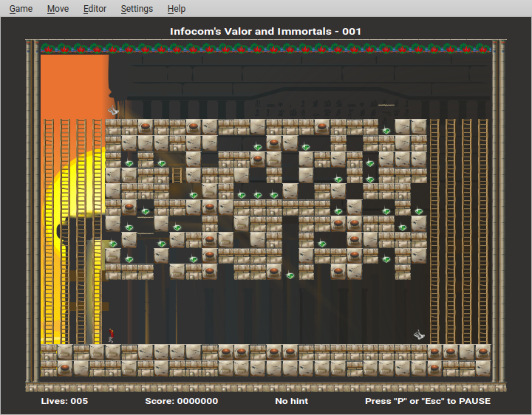
Task: Expand the Help menu
Action: coord(177,9)
